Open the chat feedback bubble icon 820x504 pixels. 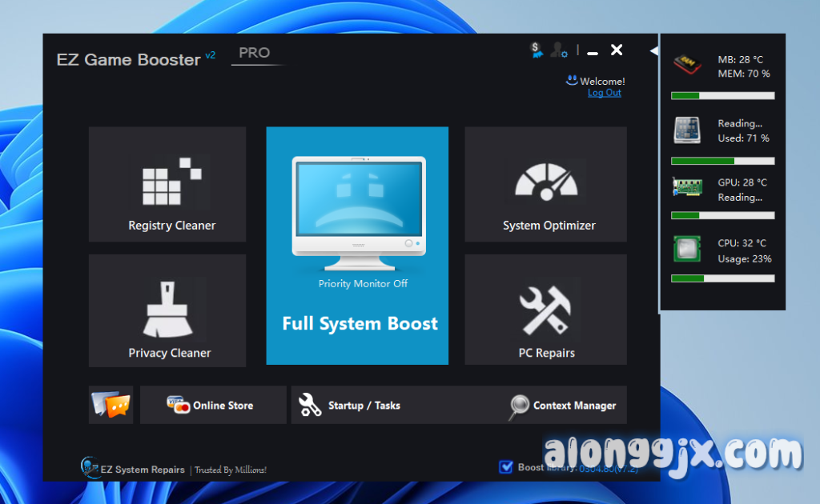[111, 405]
